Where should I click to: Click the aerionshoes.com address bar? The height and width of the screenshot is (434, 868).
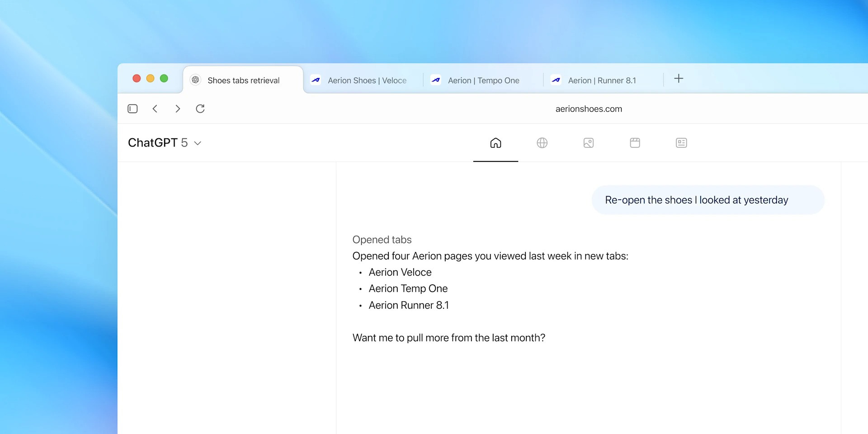tap(589, 108)
